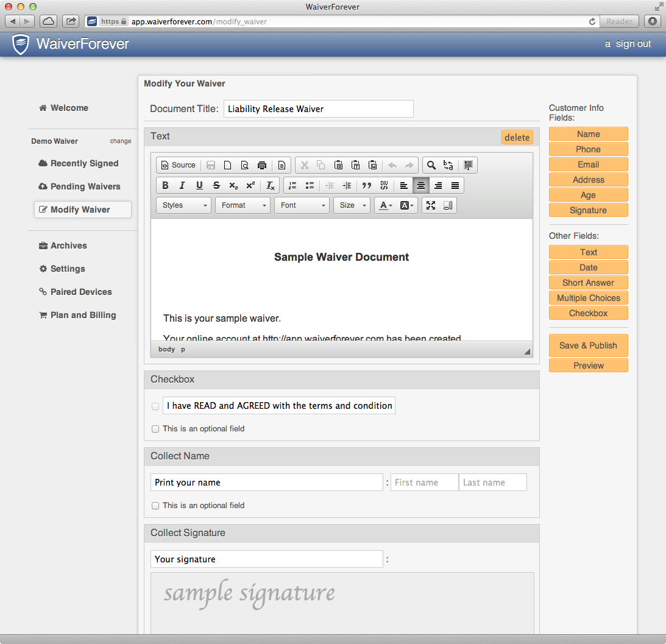Align text left
The height and width of the screenshot is (644, 666).
(404, 186)
